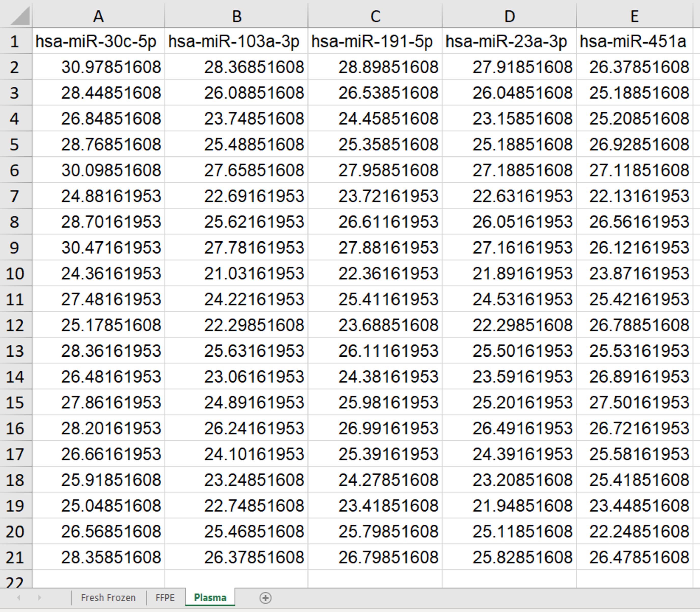Click the select-all corner triangle

(x=20, y=16)
